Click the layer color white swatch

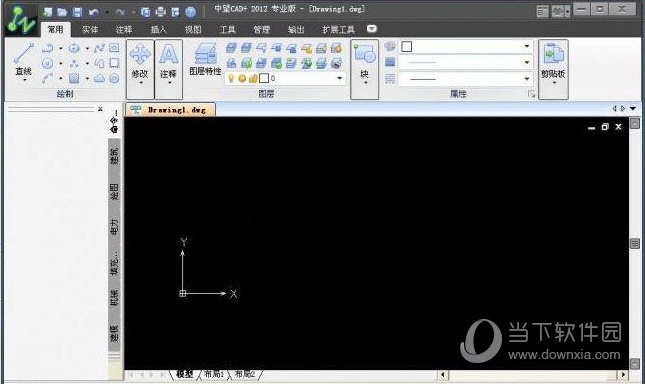pyautogui.click(x=264, y=78)
